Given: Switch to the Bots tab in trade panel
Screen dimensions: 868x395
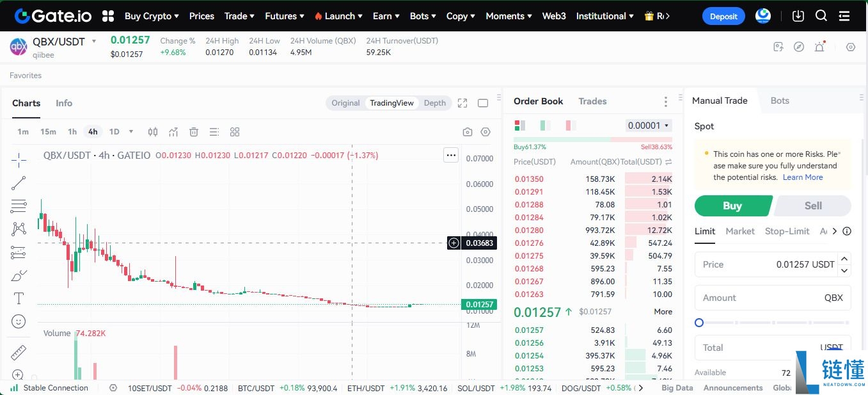Looking at the screenshot, I should [x=780, y=101].
